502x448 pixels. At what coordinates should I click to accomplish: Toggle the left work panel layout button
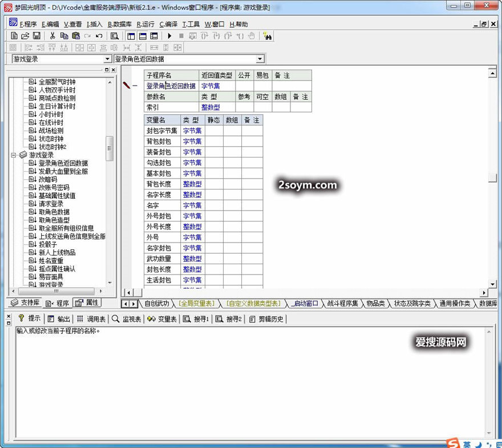click(x=131, y=36)
